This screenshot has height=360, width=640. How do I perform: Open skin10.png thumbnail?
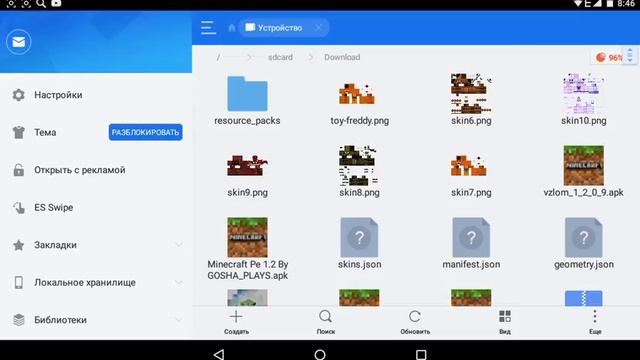[583, 93]
